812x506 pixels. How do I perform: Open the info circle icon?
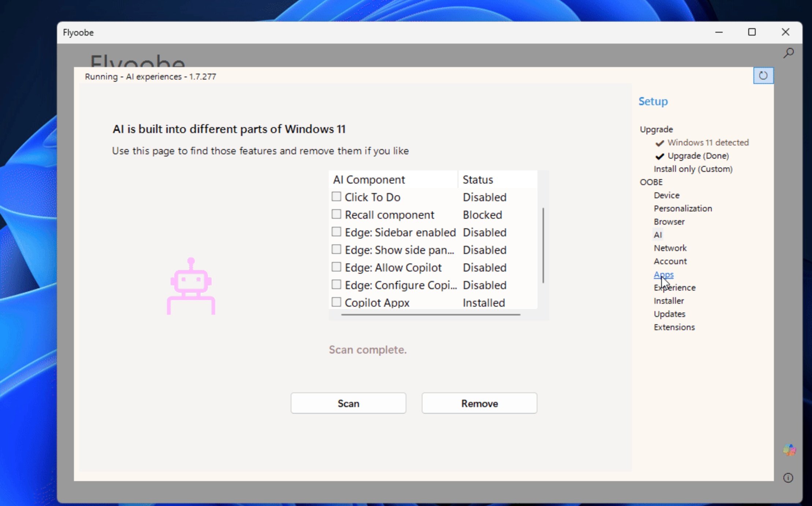[788, 478]
